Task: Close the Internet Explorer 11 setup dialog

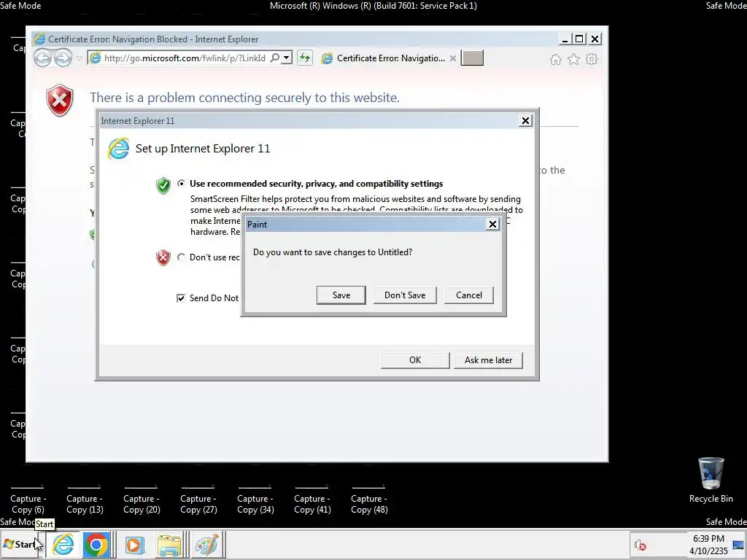Action: point(525,121)
